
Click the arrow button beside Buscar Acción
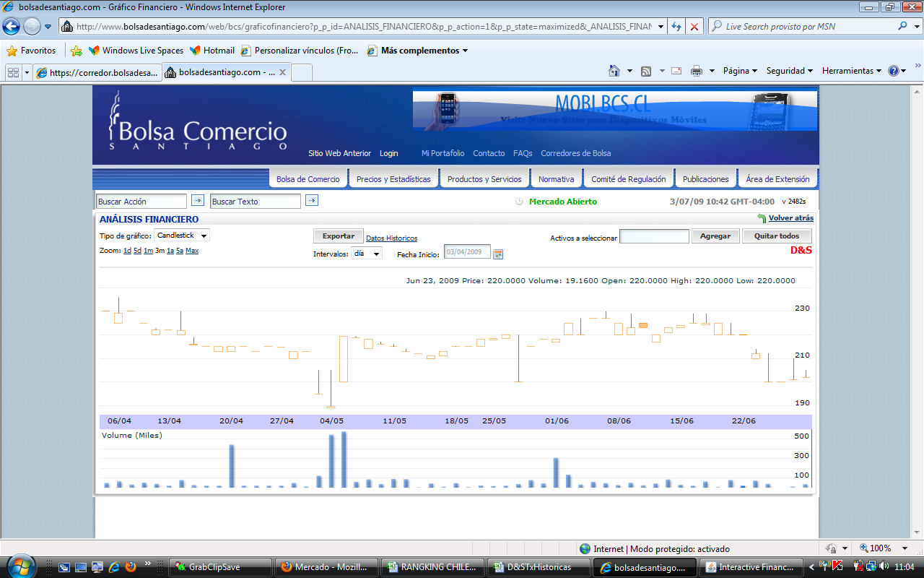(197, 201)
